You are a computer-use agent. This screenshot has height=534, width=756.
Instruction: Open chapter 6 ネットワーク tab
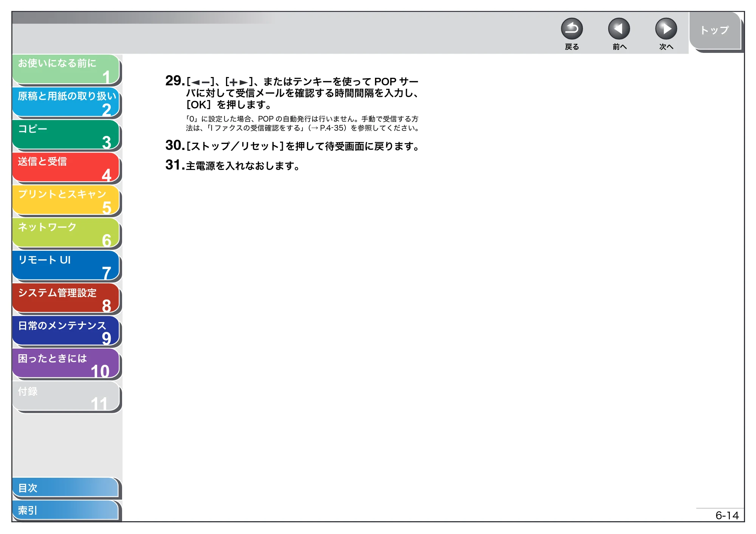click(66, 233)
